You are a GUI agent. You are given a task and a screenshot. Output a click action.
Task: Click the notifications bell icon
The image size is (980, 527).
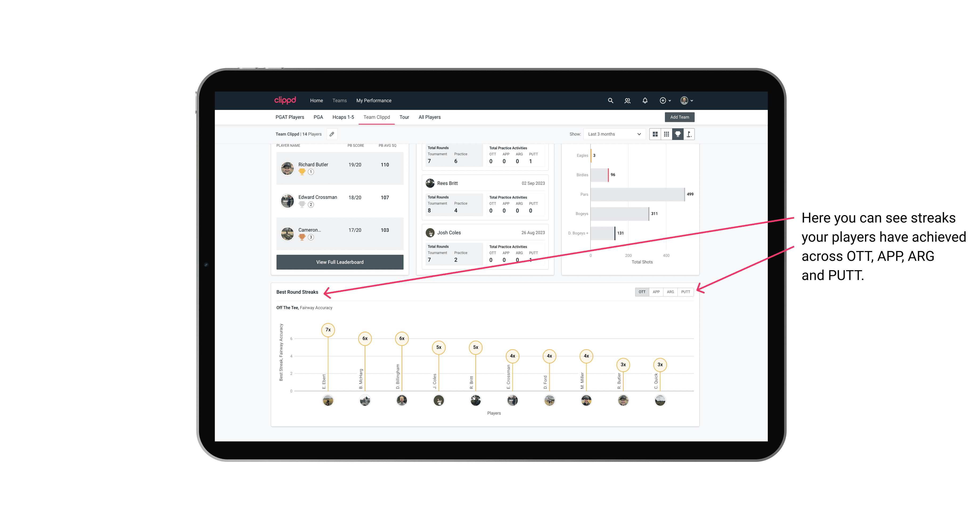coord(644,100)
